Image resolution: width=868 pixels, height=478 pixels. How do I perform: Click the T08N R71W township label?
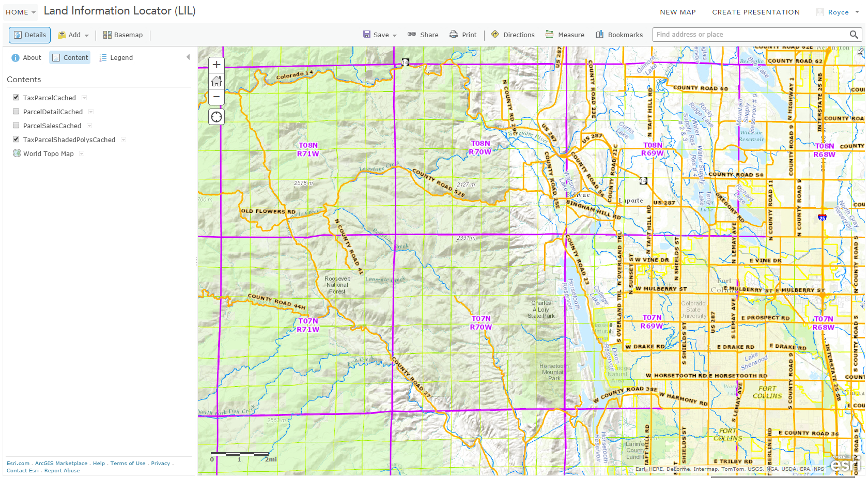[x=308, y=149]
